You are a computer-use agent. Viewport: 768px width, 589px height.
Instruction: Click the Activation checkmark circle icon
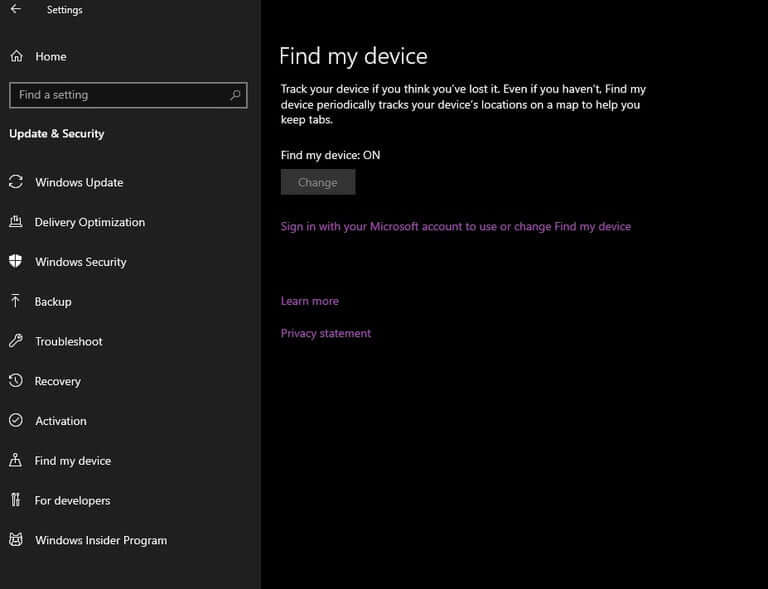point(16,421)
